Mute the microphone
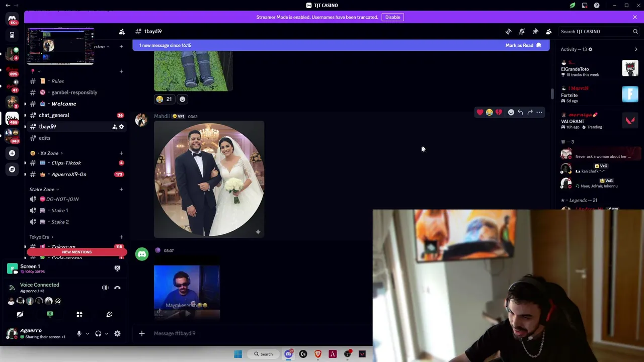 click(x=79, y=333)
